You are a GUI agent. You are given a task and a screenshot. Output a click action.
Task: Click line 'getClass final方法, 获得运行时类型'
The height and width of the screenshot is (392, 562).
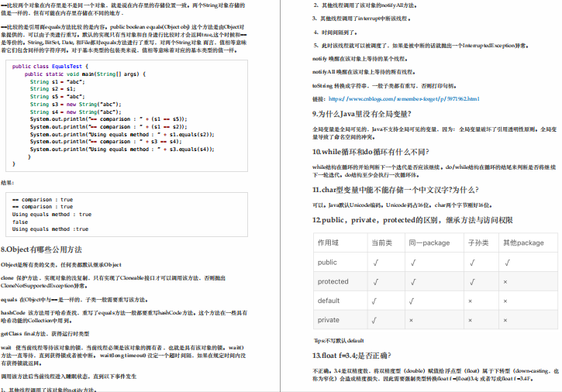tap(45, 334)
